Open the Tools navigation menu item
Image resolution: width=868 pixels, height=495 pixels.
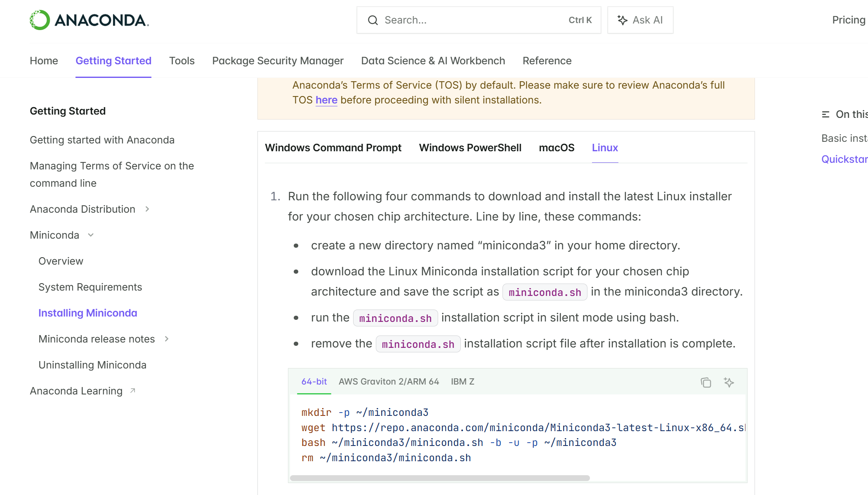point(182,61)
